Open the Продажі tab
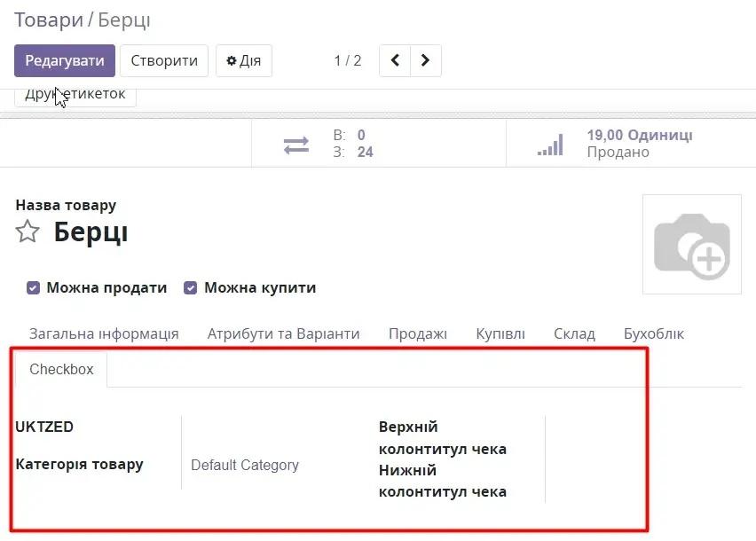This screenshot has width=756, height=541. click(x=417, y=334)
